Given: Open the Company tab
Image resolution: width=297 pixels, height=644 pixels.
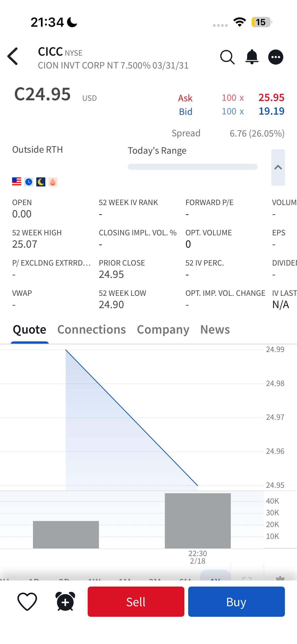Looking at the screenshot, I should pos(163,329).
